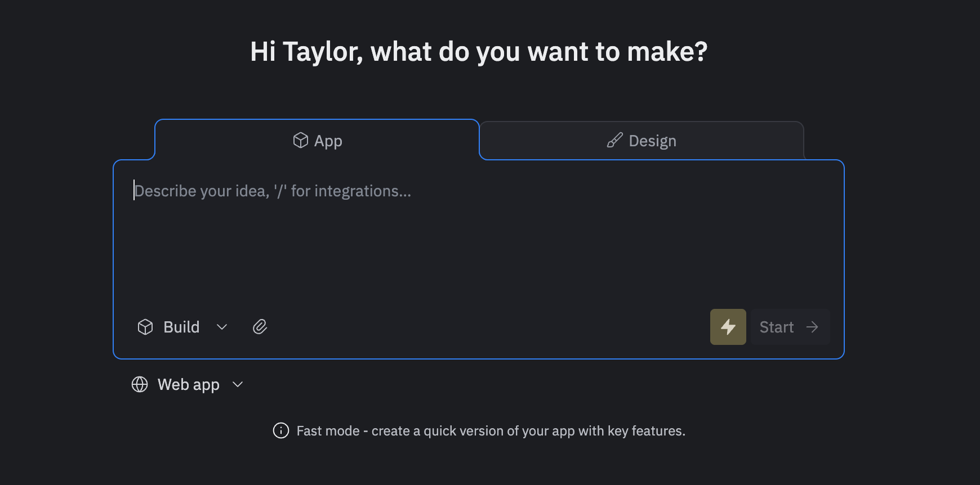Click the cube icon on the App tab

click(x=301, y=140)
